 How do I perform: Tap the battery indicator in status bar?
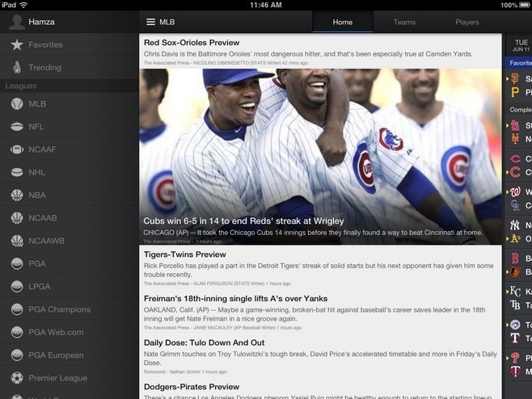pos(526,5)
